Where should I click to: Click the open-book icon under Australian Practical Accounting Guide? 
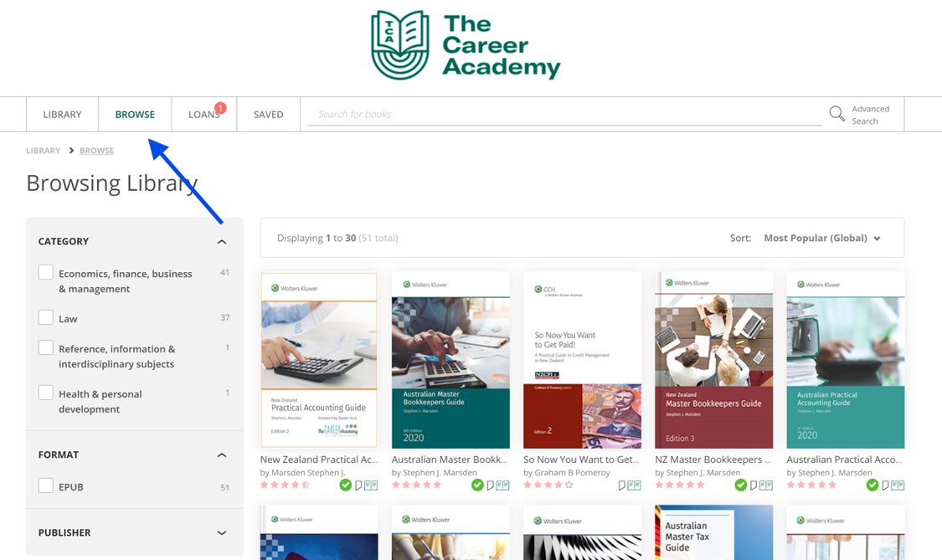coord(898,485)
